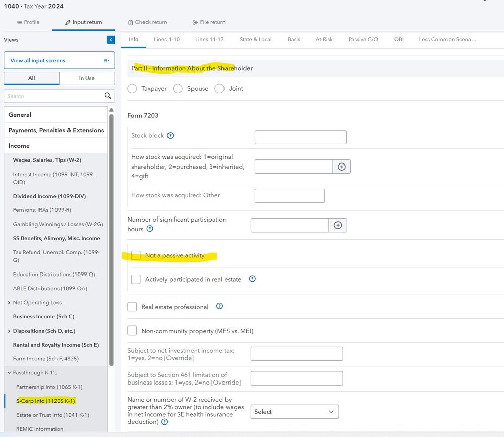The width and height of the screenshot is (504, 437).
Task: Open help for significant participation hours
Action: tap(150, 229)
